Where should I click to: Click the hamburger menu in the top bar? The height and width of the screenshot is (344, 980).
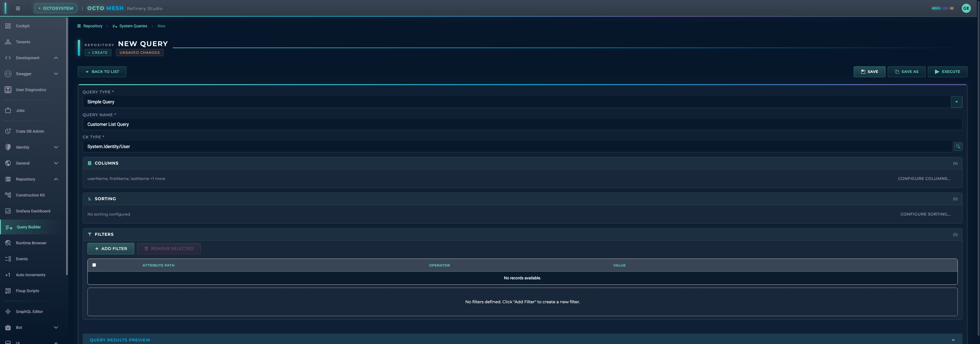point(17,8)
